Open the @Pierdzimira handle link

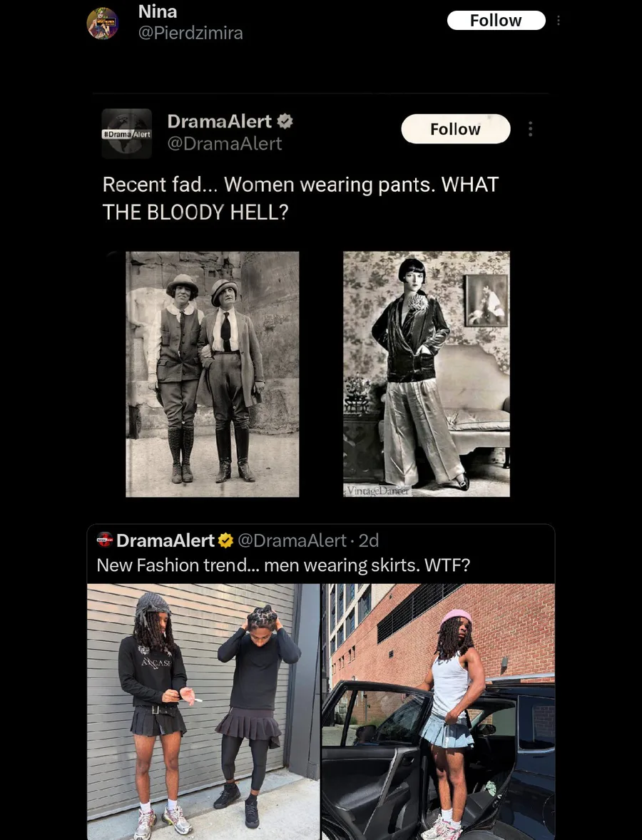coord(190,34)
